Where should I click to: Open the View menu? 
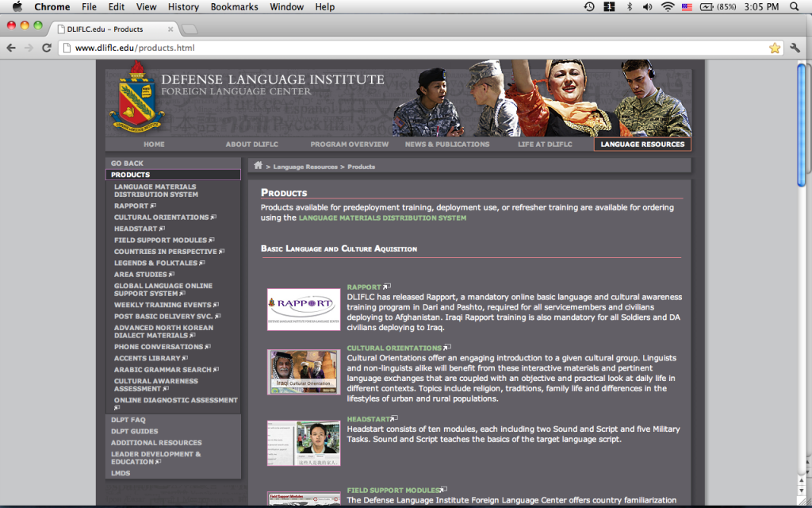pyautogui.click(x=146, y=6)
